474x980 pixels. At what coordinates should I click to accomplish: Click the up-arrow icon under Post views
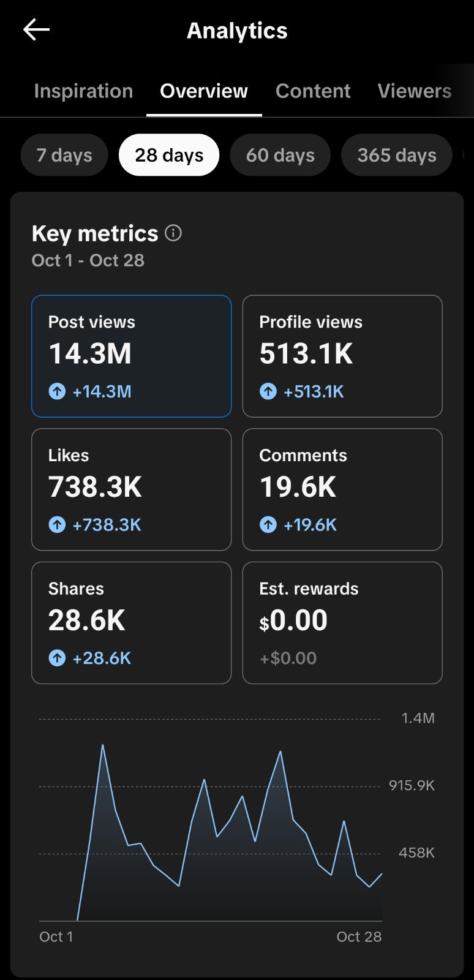point(57,391)
